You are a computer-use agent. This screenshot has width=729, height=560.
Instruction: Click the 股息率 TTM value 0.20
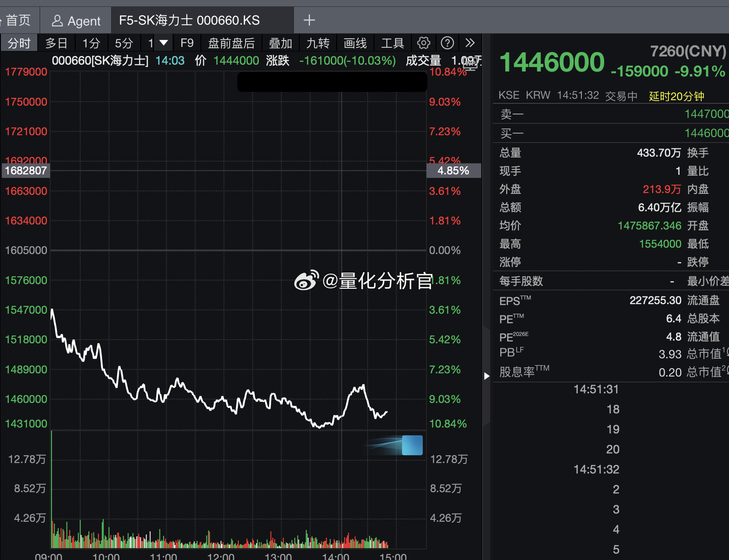point(670,372)
